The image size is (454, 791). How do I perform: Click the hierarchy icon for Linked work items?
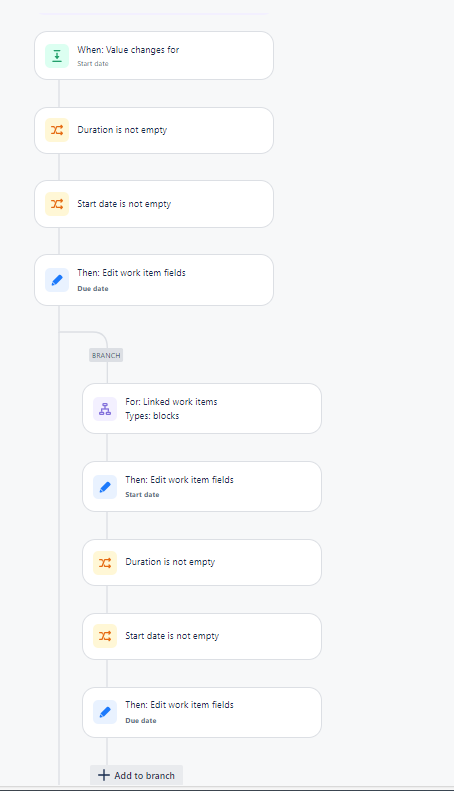[x=105, y=409]
